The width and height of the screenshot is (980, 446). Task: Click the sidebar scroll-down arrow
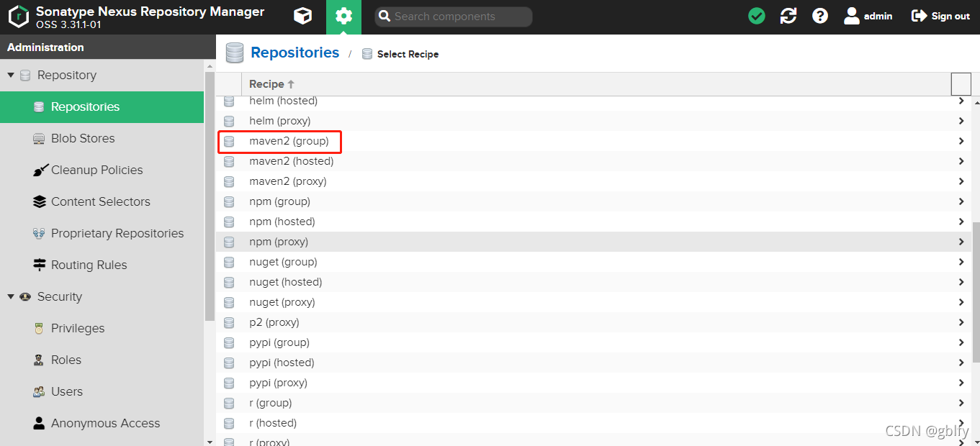pos(210,442)
